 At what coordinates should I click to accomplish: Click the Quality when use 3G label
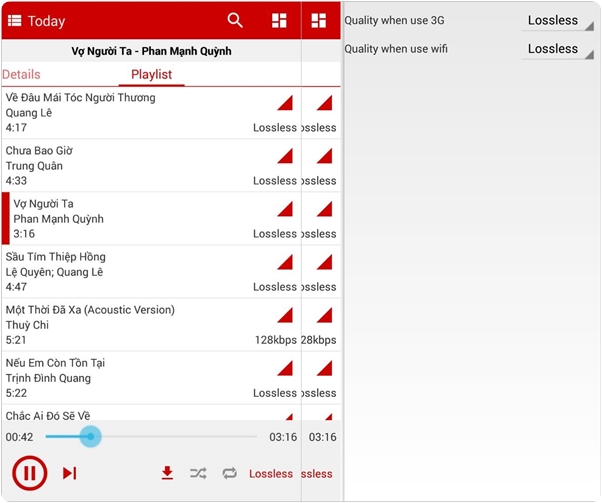click(394, 20)
